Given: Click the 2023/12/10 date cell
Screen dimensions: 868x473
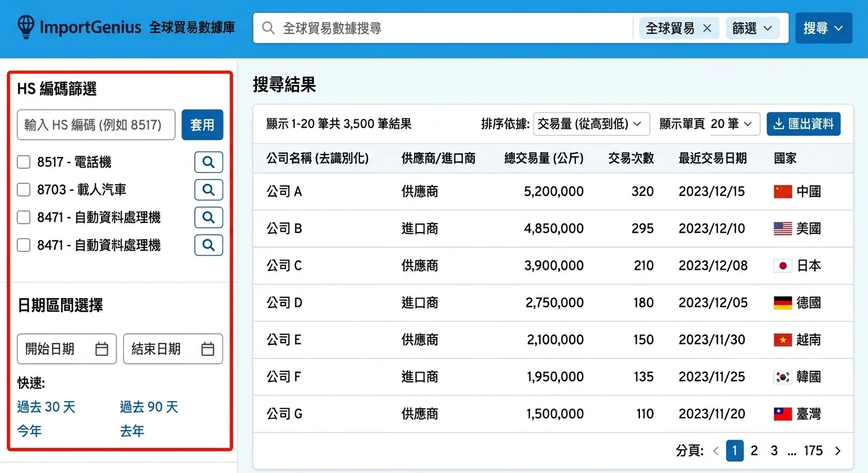Looking at the screenshot, I should tap(712, 228).
